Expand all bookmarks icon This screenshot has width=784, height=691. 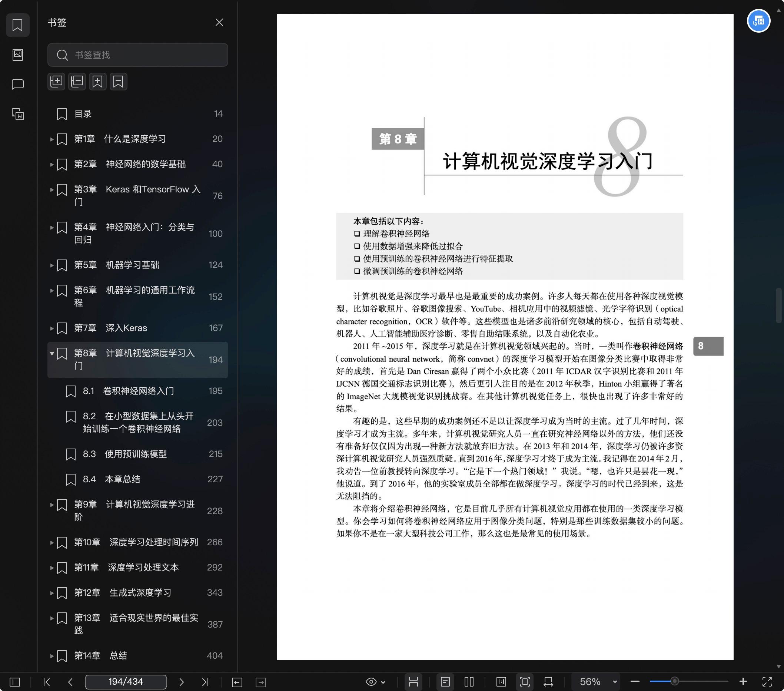pos(56,82)
